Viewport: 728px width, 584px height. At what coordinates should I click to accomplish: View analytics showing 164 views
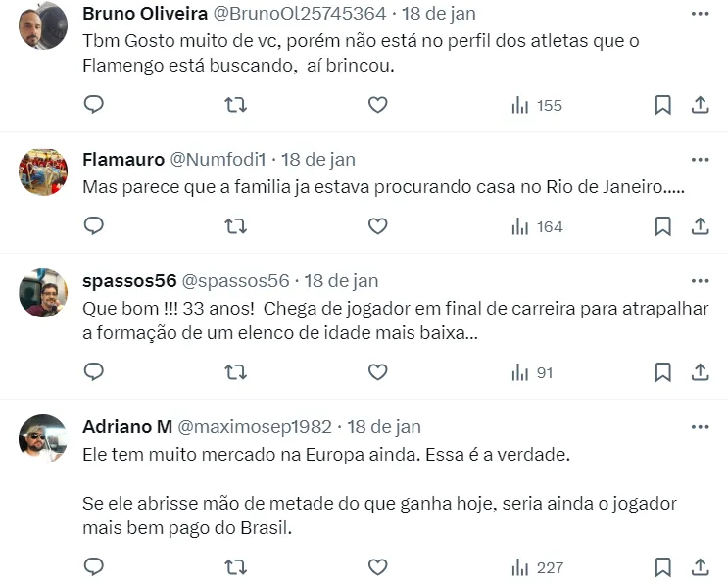537,226
